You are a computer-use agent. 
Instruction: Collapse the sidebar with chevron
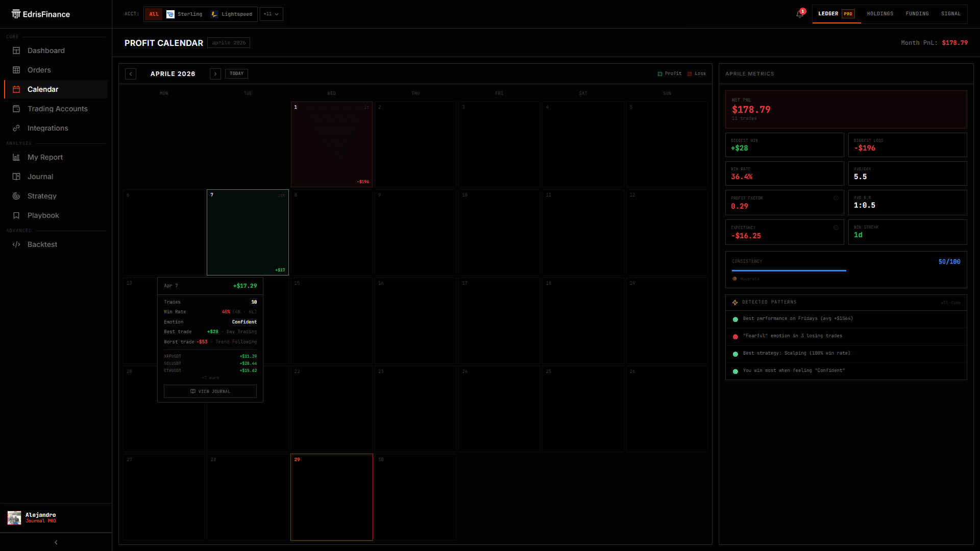coord(56,542)
